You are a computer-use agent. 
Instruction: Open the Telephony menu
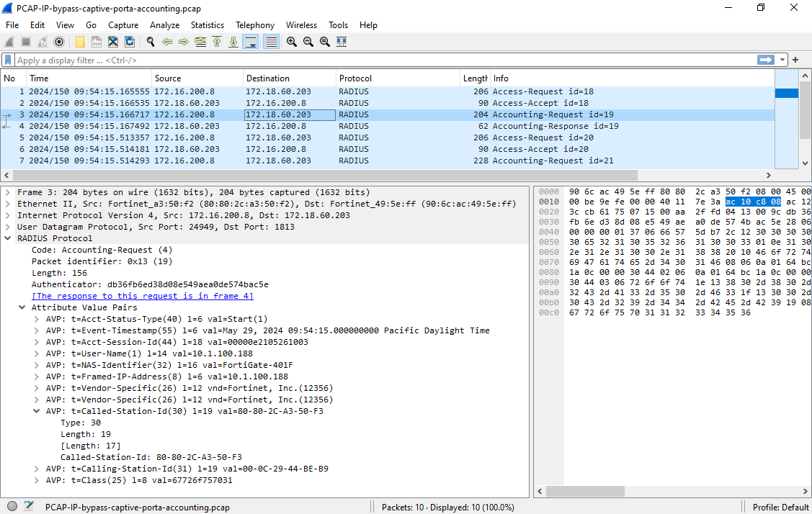[255, 24]
